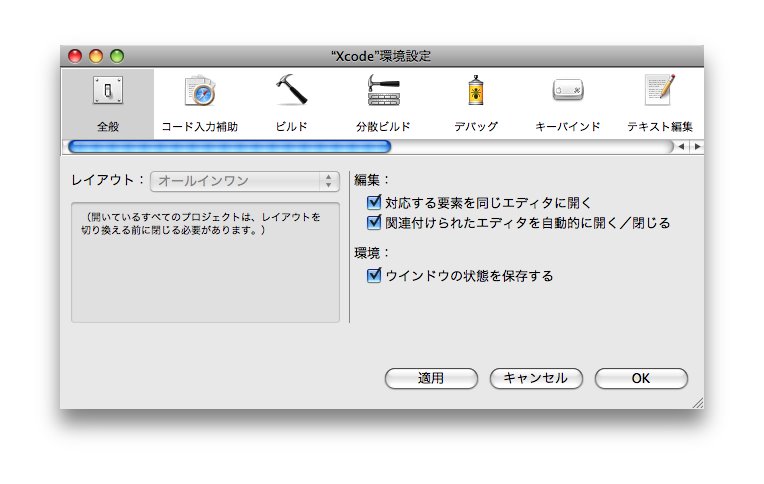Click the "Xcode"環境設定 window title
The width and height of the screenshot is (764, 484).
coord(382,56)
